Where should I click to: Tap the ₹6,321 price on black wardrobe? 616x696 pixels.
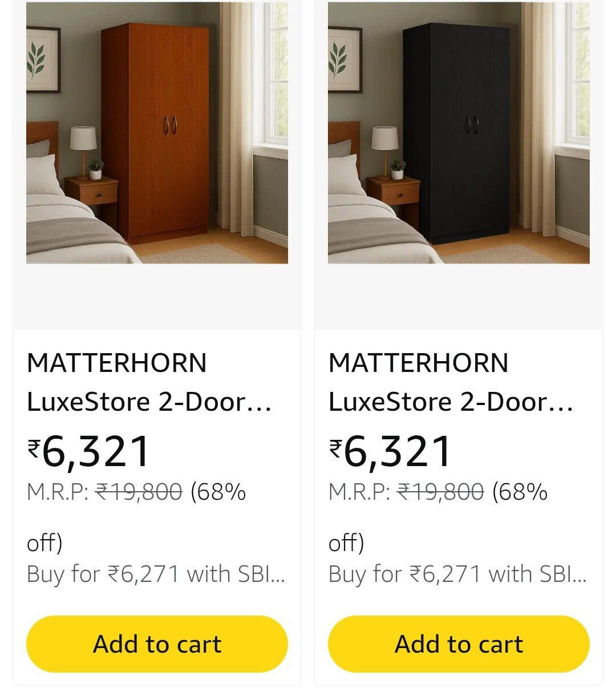pos(390,452)
